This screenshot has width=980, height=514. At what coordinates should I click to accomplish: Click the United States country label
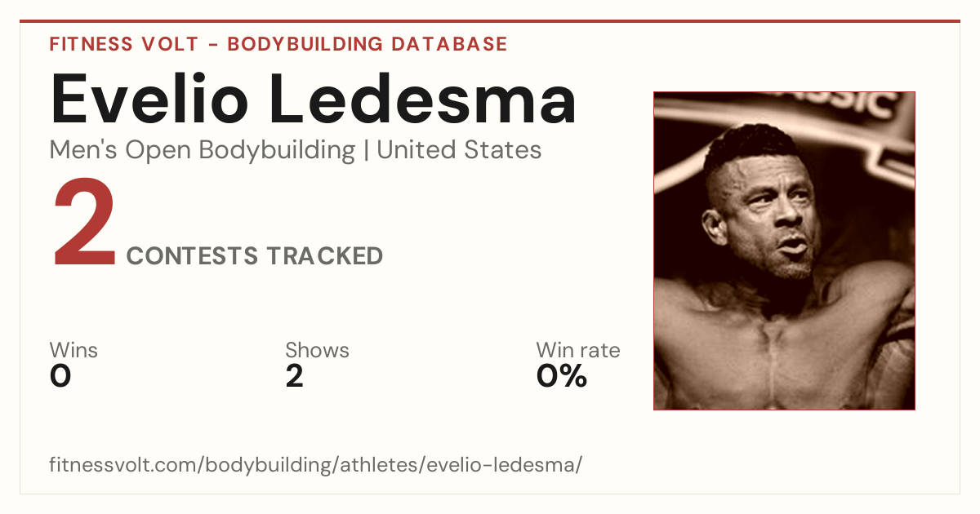459,150
